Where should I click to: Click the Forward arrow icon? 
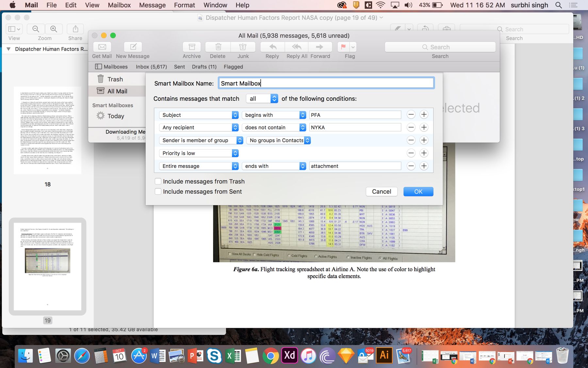tap(320, 47)
